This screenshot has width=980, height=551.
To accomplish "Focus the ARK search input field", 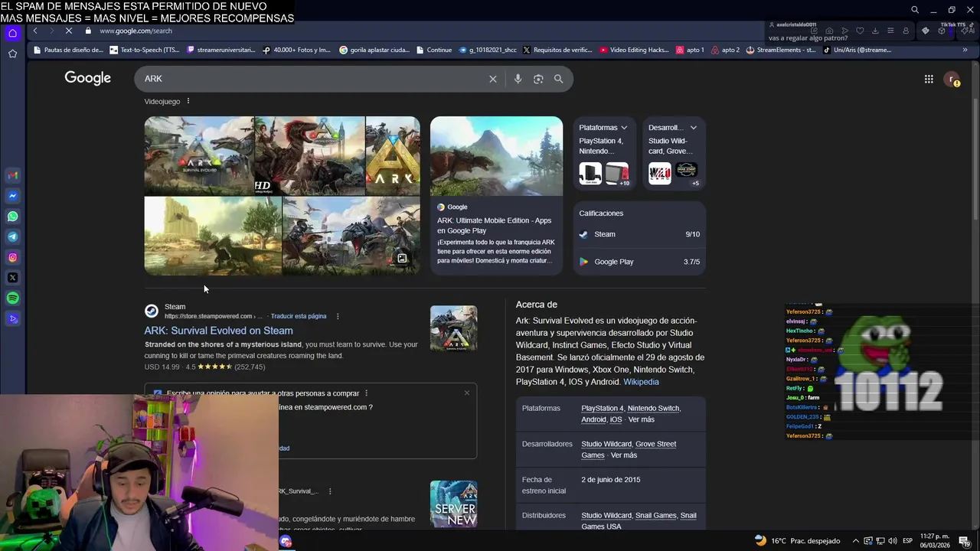I will (x=314, y=79).
